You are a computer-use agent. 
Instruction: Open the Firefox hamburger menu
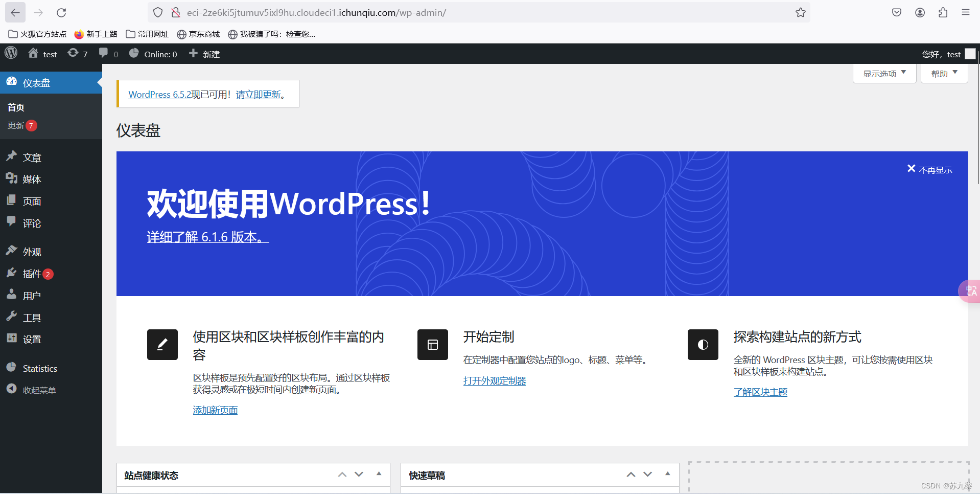click(965, 12)
